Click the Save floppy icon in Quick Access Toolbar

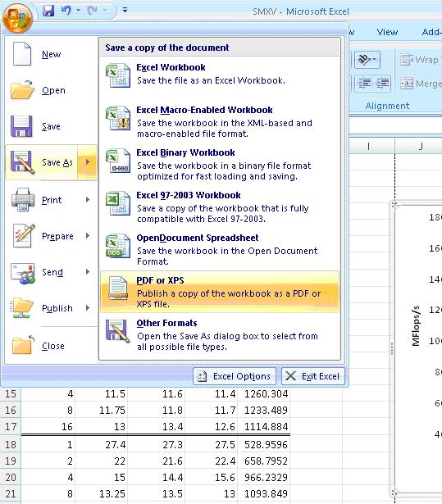point(48,11)
